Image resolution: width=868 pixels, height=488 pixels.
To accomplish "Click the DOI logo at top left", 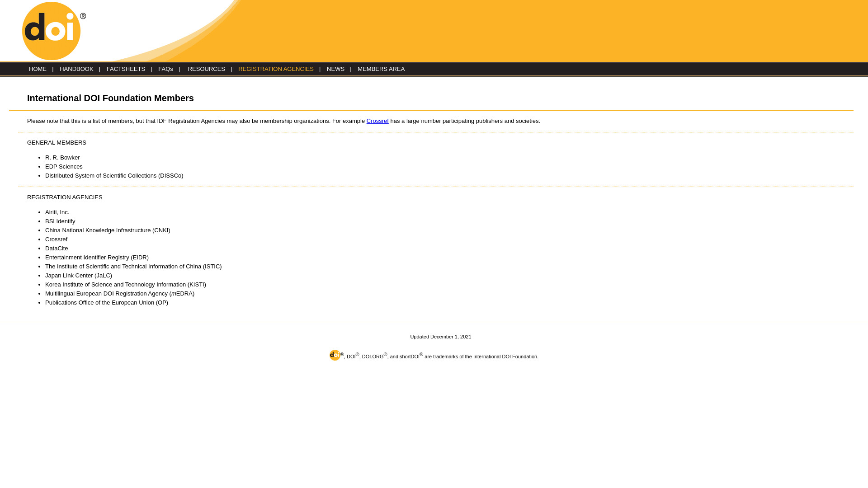I will (54, 31).
